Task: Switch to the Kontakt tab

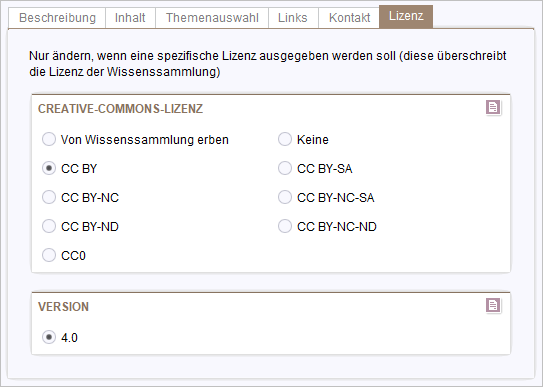Action: [349, 18]
